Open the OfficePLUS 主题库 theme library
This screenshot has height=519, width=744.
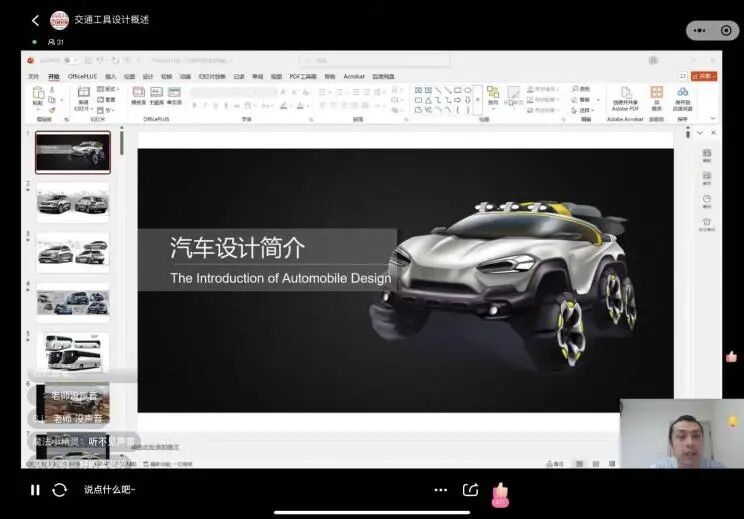coord(156,95)
